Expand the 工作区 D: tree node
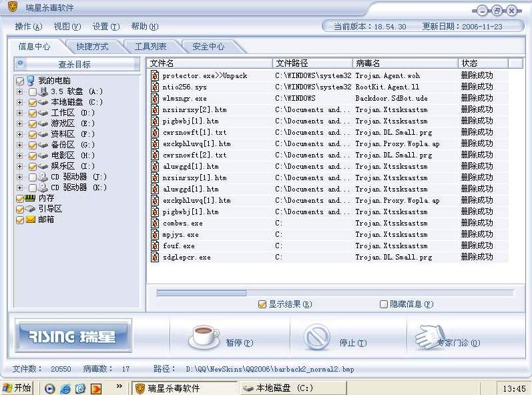The image size is (532, 395). point(19,113)
